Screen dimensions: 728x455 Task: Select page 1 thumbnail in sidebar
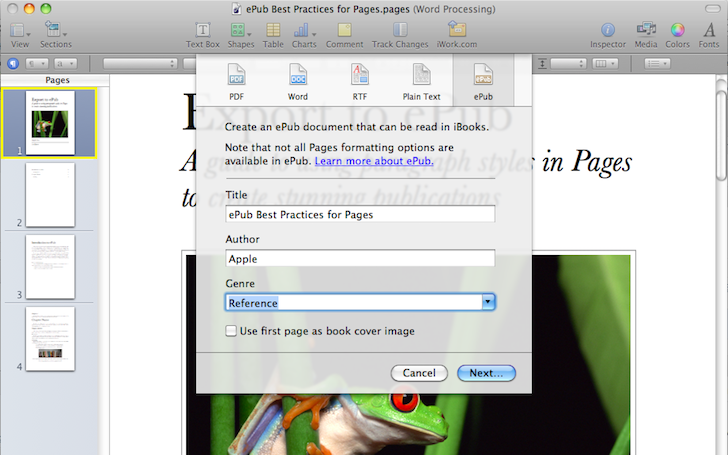click(x=50, y=123)
